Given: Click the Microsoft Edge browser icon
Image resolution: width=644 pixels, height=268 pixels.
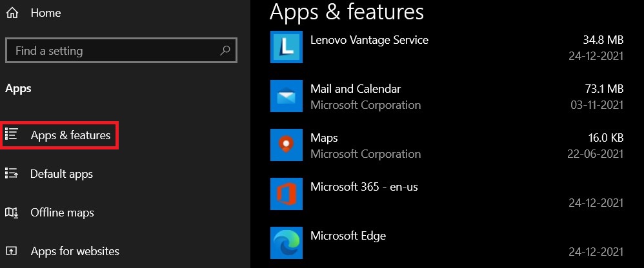Looking at the screenshot, I should tap(287, 243).
